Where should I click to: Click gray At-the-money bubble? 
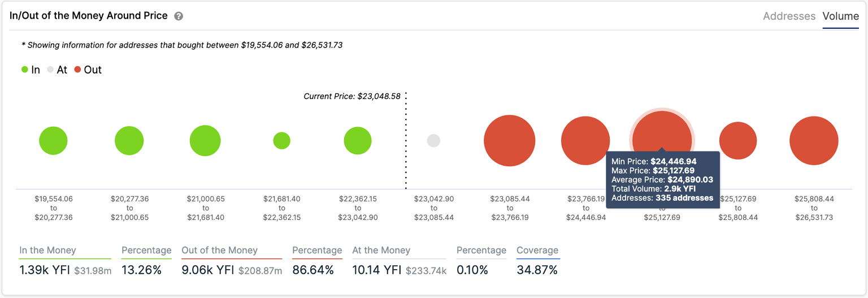click(433, 141)
